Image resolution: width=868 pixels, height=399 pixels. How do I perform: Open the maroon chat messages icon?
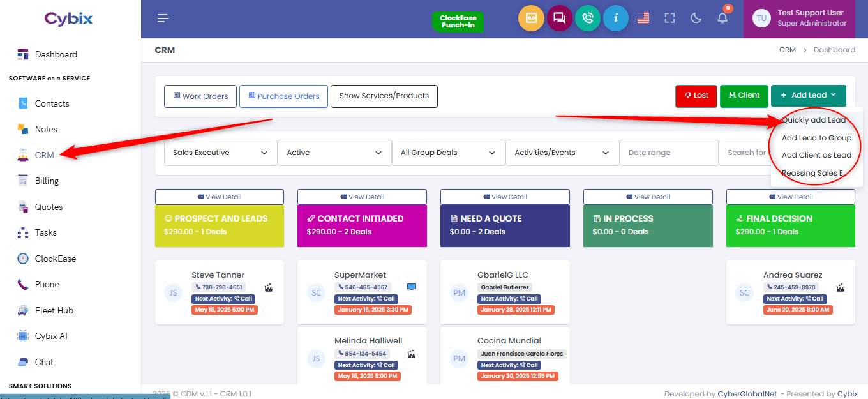click(x=560, y=19)
